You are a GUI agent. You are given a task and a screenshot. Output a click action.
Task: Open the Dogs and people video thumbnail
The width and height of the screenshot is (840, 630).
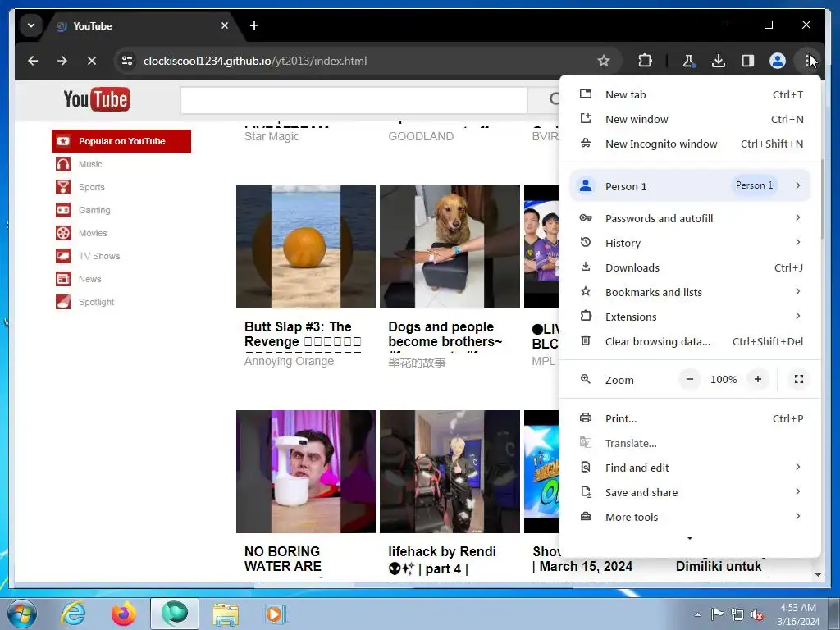click(450, 247)
